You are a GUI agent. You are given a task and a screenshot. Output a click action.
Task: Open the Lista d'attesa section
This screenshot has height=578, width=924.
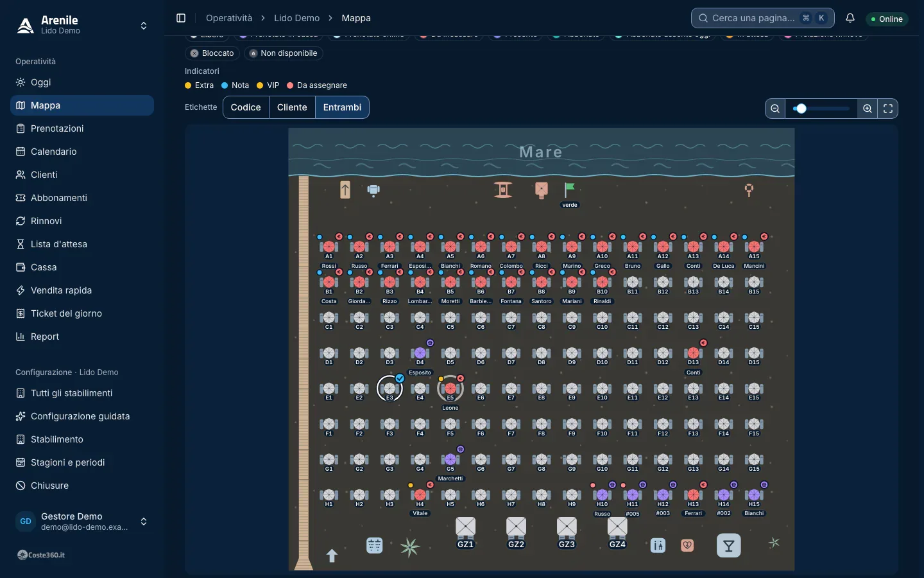[82, 244]
